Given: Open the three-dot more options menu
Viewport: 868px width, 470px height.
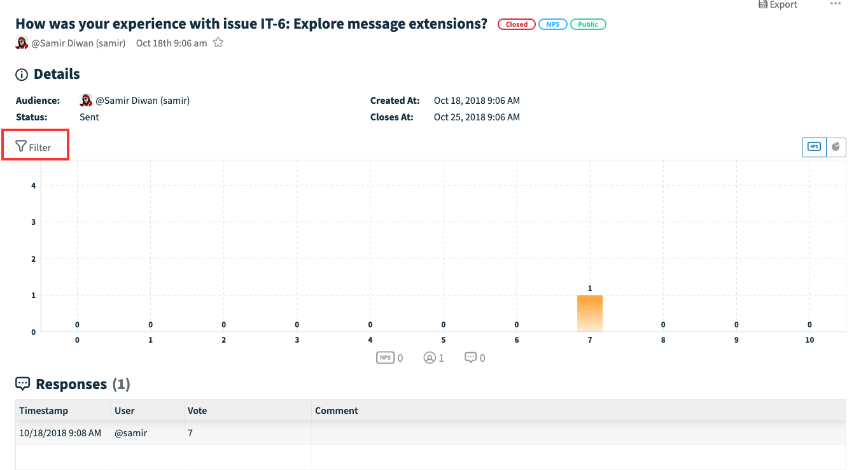Looking at the screenshot, I should pos(836,4).
